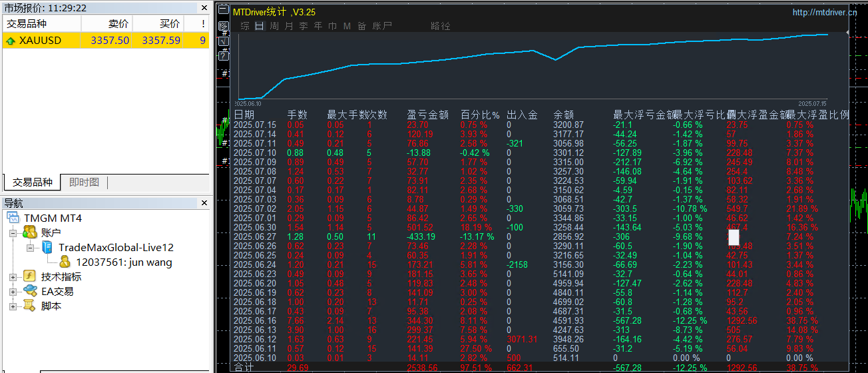Click the 2025.07.15 date row

255,125
